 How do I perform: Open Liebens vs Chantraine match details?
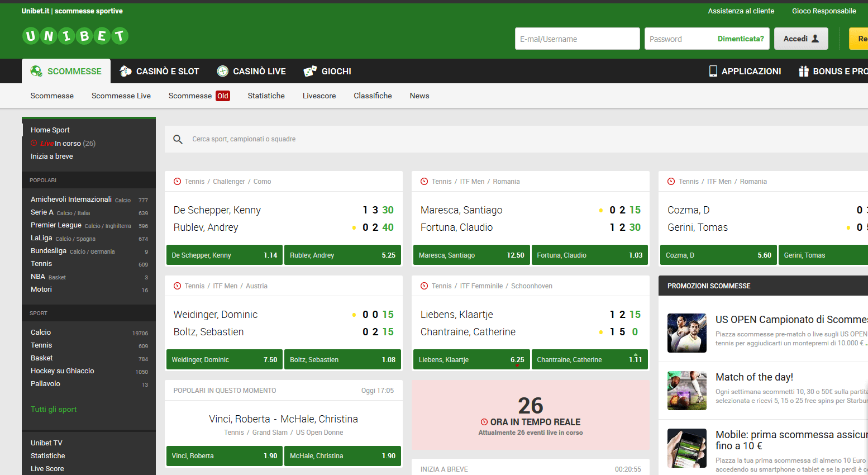tap(531, 323)
